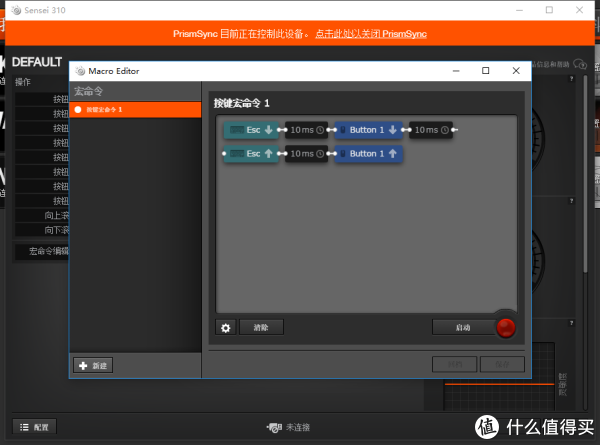The image size is (600, 445).
Task: Click the Sensei 310 title bar app icon
Action: point(16,10)
